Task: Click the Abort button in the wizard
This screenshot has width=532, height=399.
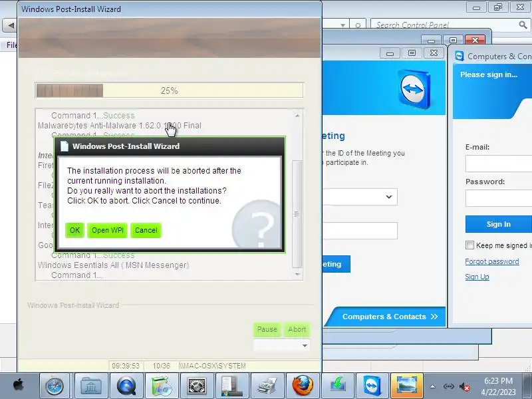Action: coord(297,329)
